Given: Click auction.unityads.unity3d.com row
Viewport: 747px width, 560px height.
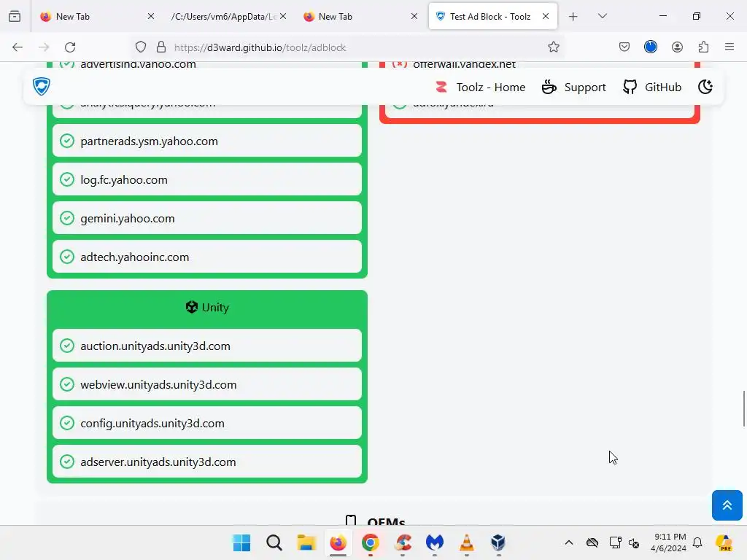Looking at the screenshot, I should coord(206,346).
